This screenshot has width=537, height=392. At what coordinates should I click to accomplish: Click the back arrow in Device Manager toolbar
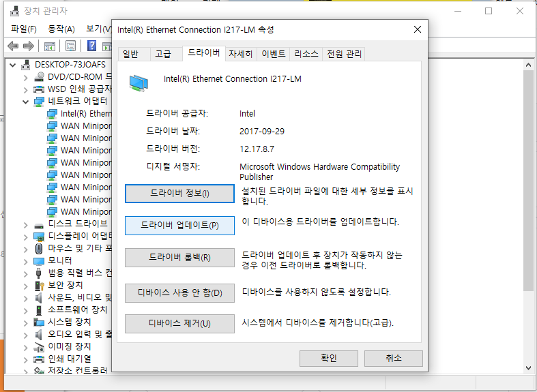click(13, 46)
